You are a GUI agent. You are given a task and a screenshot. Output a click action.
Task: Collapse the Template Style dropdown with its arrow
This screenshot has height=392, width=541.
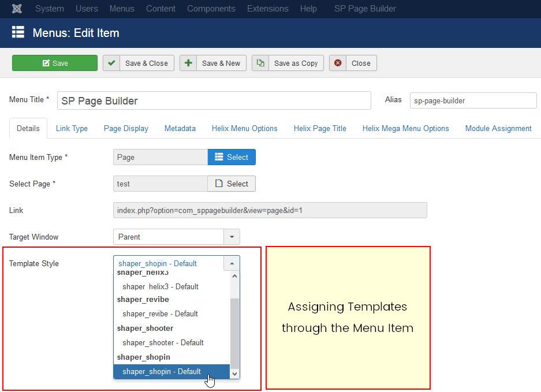[x=232, y=263]
